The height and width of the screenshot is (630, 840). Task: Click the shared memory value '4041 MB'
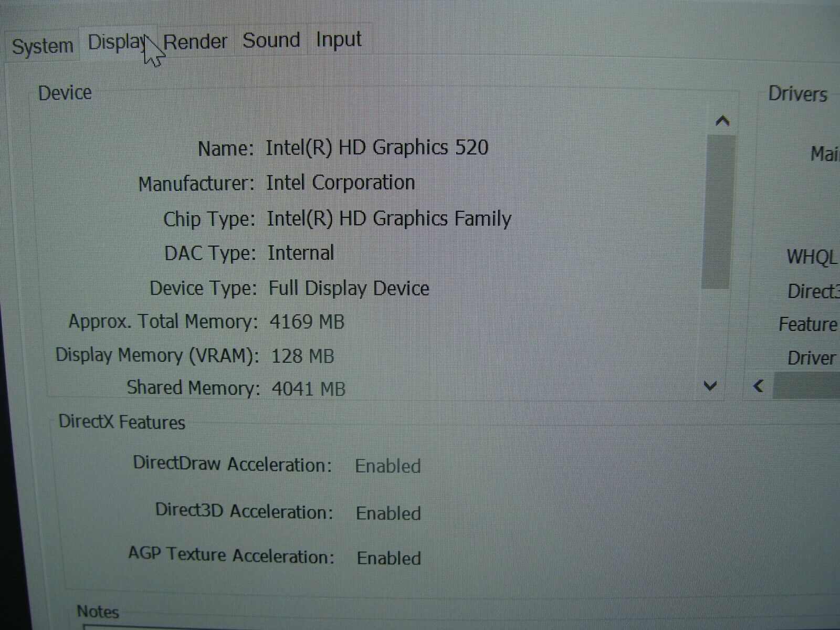click(309, 388)
